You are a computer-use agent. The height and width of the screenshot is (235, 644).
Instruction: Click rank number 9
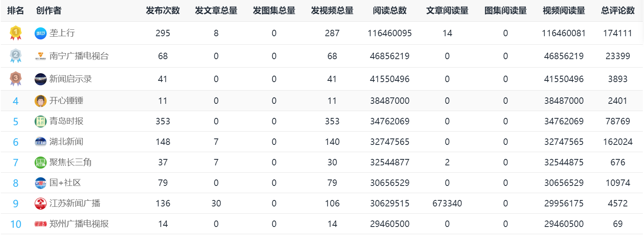point(16,204)
